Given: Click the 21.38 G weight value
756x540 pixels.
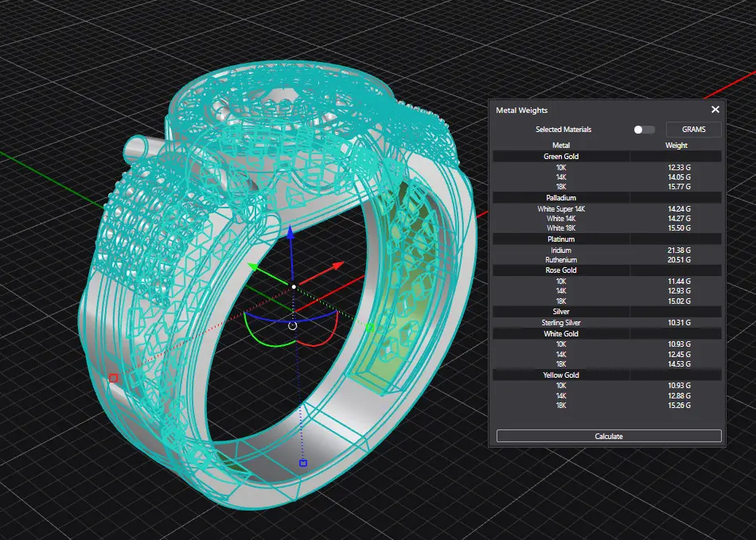Looking at the screenshot, I should (679, 250).
